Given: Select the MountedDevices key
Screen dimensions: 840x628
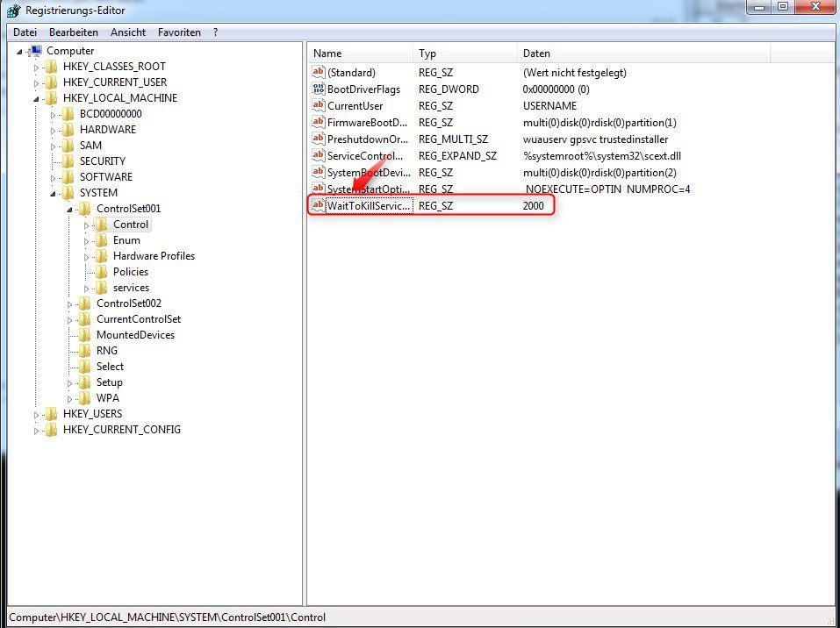Looking at the screenshot, I should (136, 334).
